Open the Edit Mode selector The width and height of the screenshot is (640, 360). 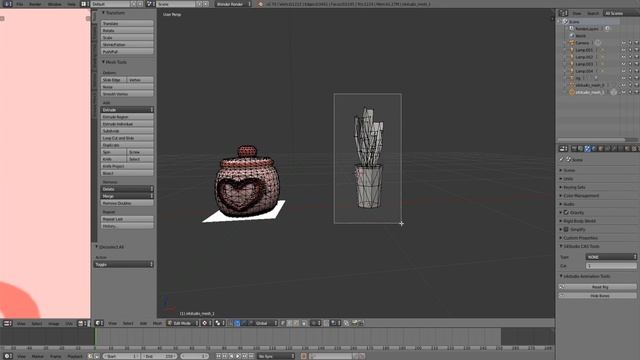pyautogui.click(x=183, y=323)
